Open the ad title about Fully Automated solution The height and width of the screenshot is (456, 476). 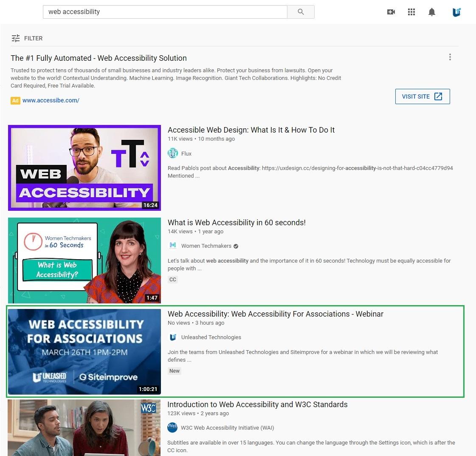point(99,58)
